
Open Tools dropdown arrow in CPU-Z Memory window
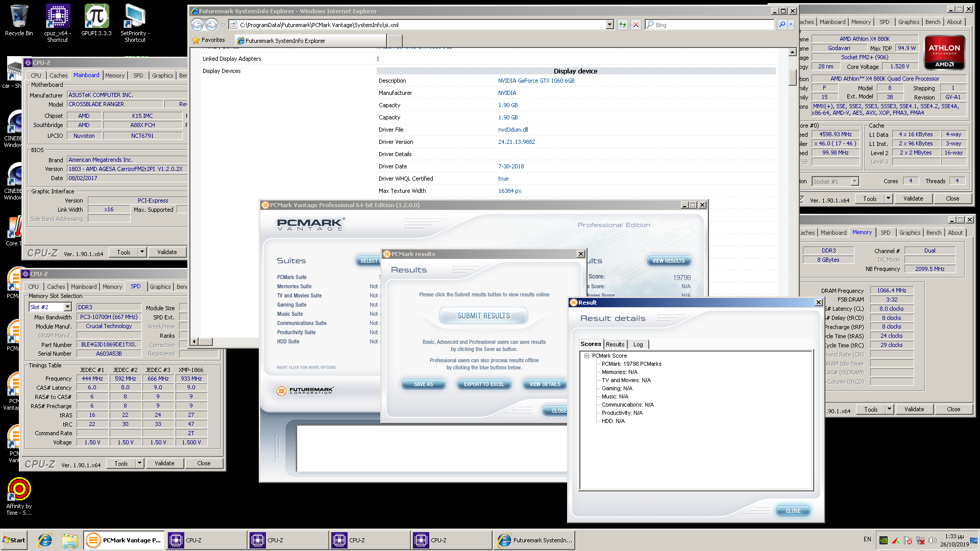890,409
